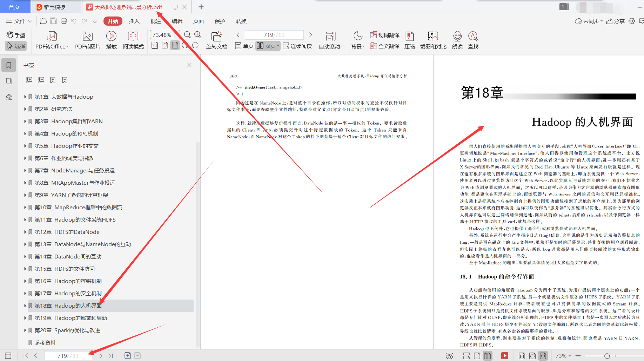
Task: Enable 划词翻译 word translation
Action: [x=385, y=35]
